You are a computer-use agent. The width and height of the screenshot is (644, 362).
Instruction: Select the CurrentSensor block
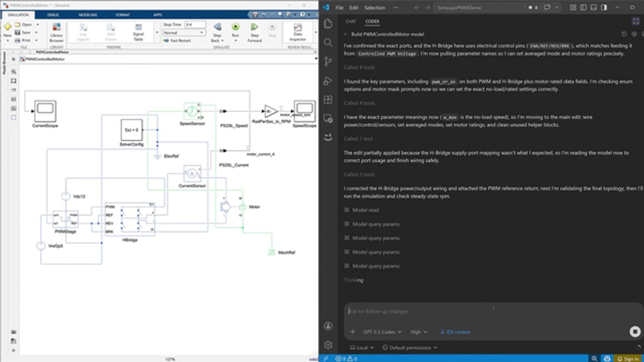pos(192,173)
